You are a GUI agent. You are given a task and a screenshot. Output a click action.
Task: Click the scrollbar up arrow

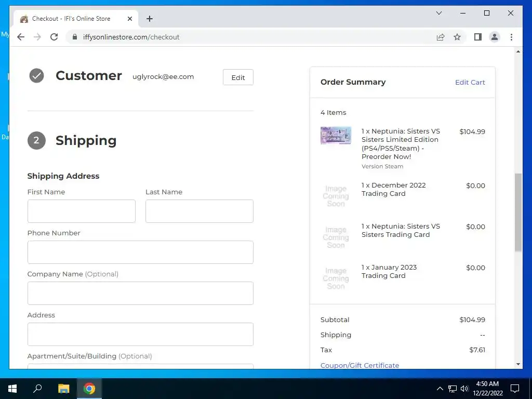point(518,51)
